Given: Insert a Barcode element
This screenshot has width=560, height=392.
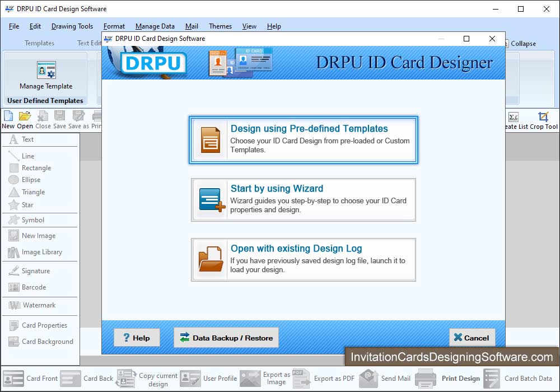Looking at the screenshot, I should (x=27, y=287).
